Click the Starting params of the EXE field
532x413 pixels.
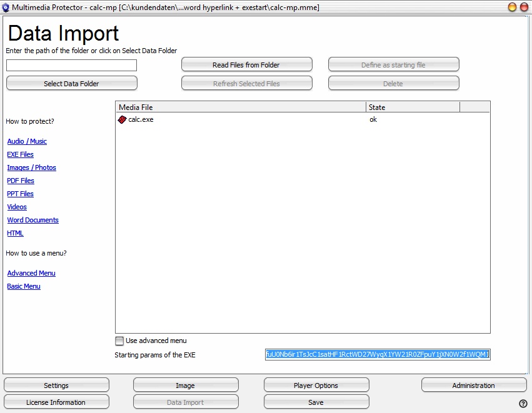point(377,355)
